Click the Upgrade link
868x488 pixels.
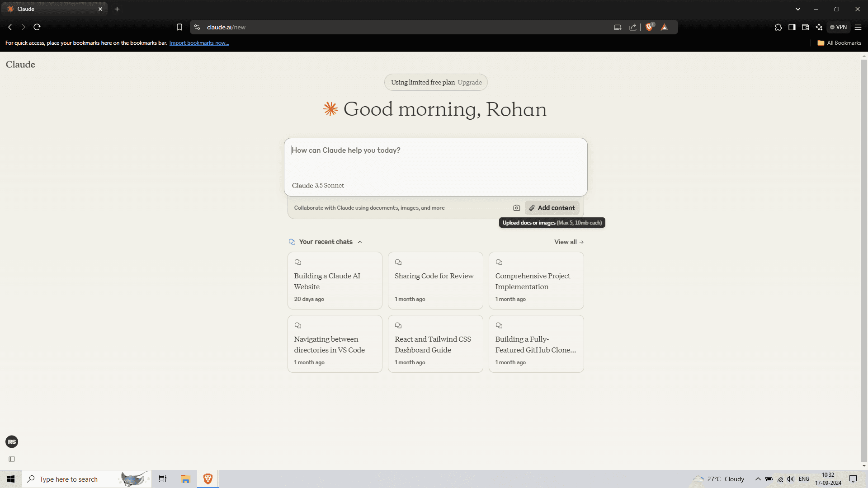469,82
